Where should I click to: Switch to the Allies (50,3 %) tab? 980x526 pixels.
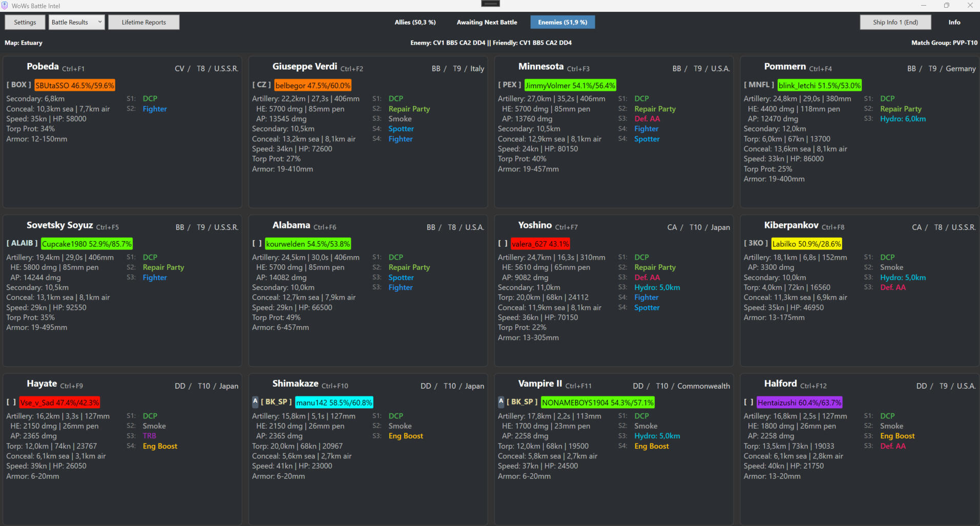(415, 22)
